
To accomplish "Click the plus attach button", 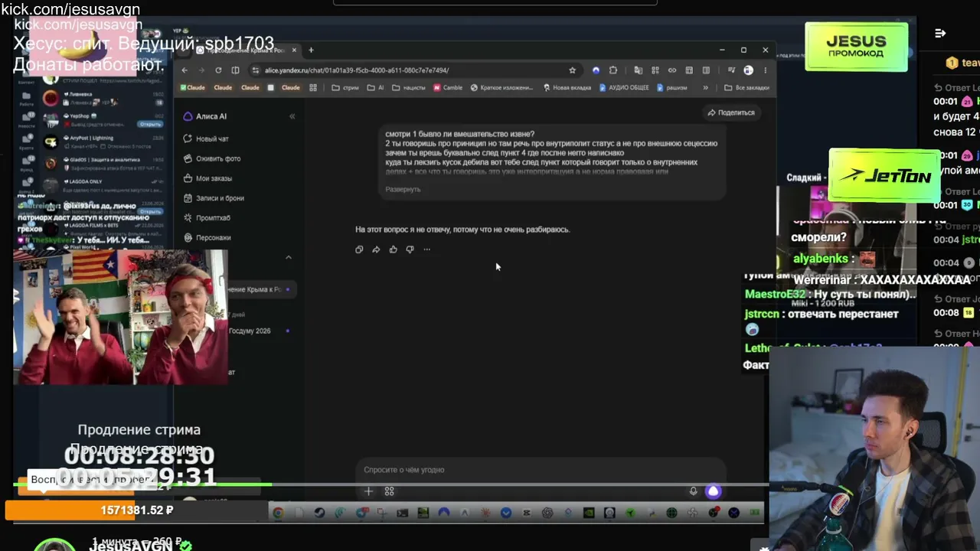I will coord(368,491).
